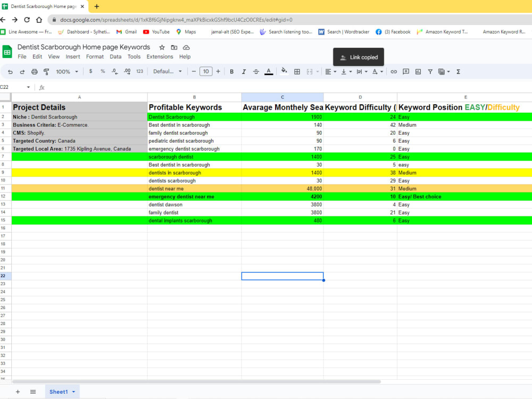The image size is (532, 399).
Task: Decrease font size with minus button
Action: 194,72
